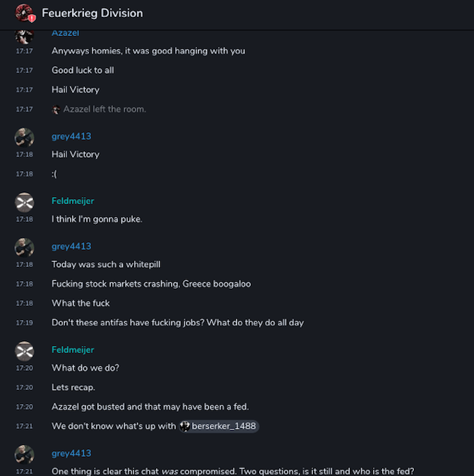Click the 17:19 timestamp

(24, 323)
